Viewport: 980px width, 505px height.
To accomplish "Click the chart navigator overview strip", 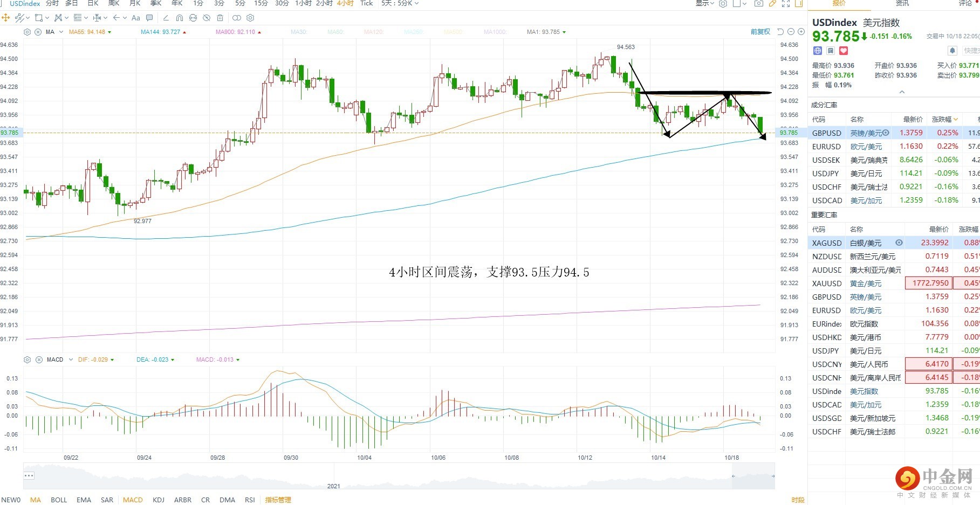I will (x=399, y=476).
